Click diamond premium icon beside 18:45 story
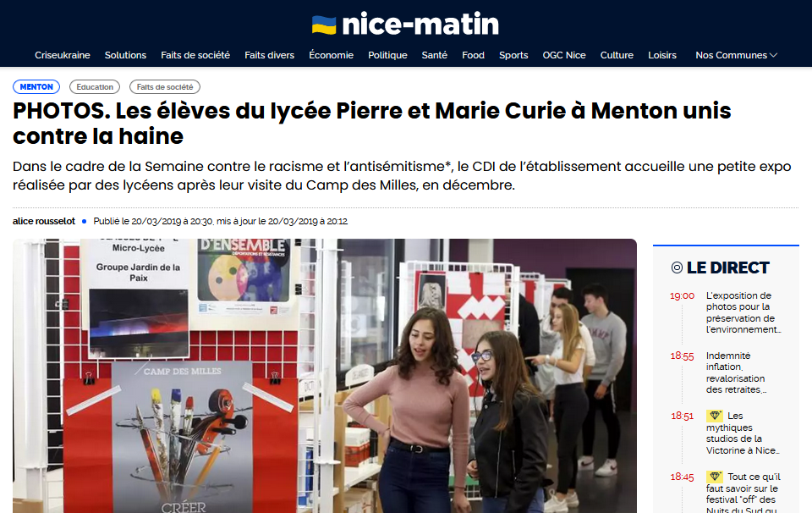This screenshot has height=513, width=812. (715, 477)
